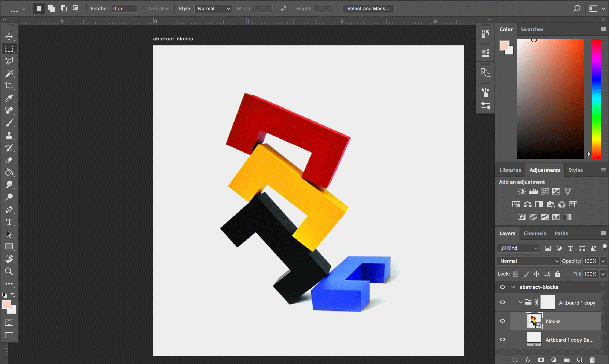Click the Brightness/Contrast adjustment icon

[x=521, y=192]
